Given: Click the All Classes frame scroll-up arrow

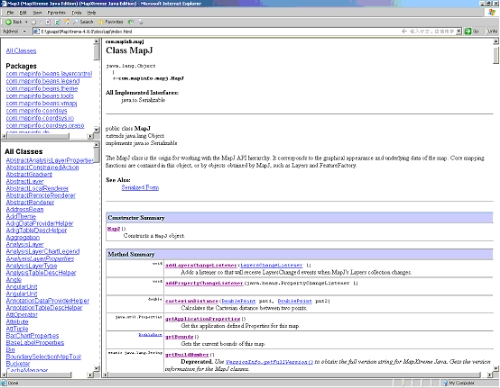Looking at the screenshot, I should pos(97,145).
